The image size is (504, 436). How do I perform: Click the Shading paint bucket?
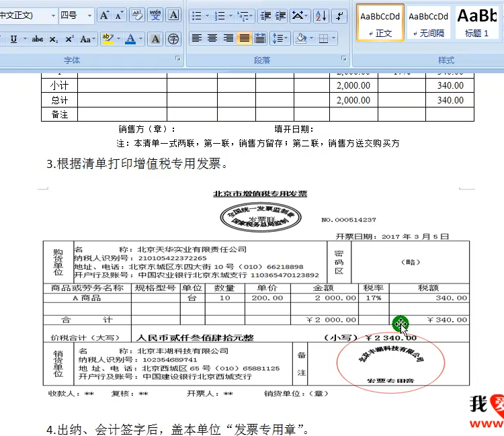click(x=302, y=38)
